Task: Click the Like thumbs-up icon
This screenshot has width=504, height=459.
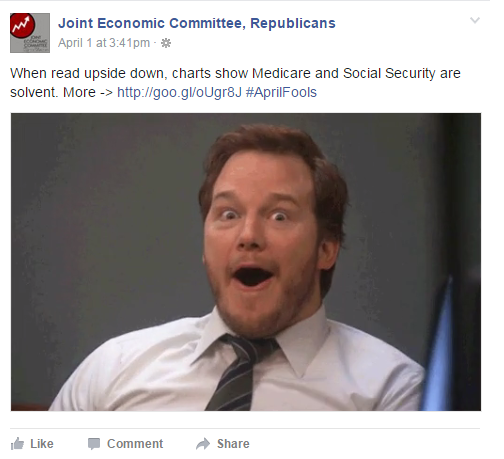Action: pyautogui.click(x=17, y=444)
